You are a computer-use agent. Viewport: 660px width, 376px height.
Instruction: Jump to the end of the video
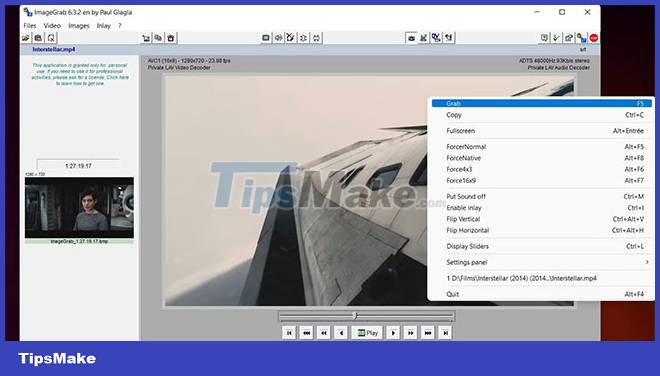[x=445, y=333]
